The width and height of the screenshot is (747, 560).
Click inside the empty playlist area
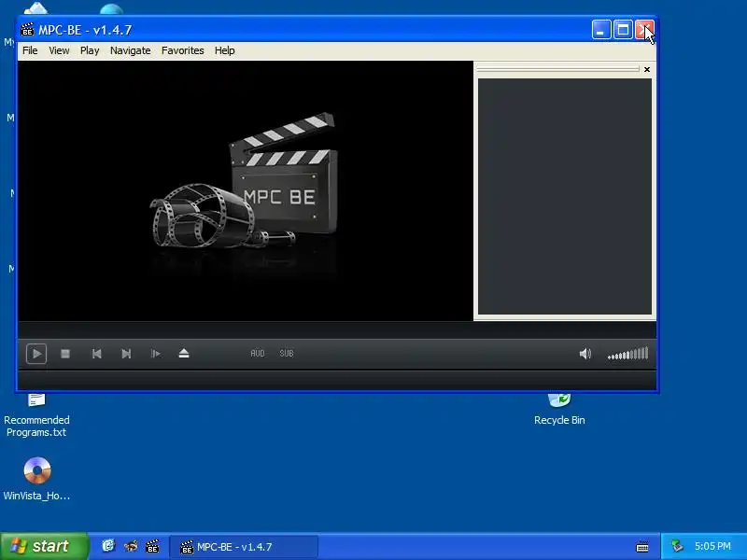565,196
